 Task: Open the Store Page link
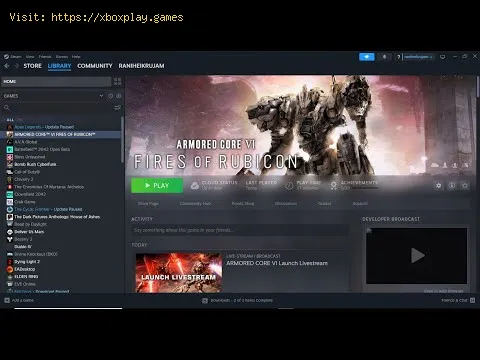[x=148, y=203]
